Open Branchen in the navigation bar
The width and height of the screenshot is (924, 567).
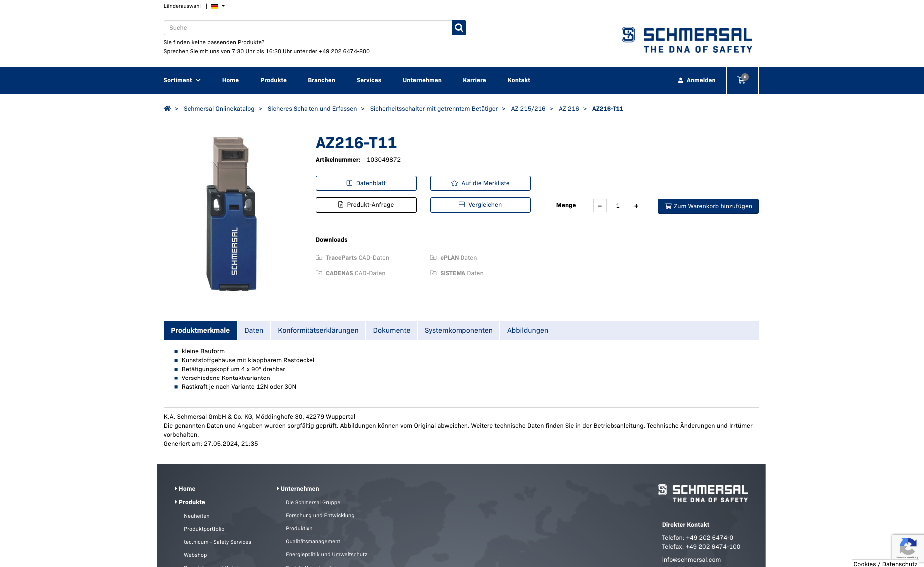321,80
